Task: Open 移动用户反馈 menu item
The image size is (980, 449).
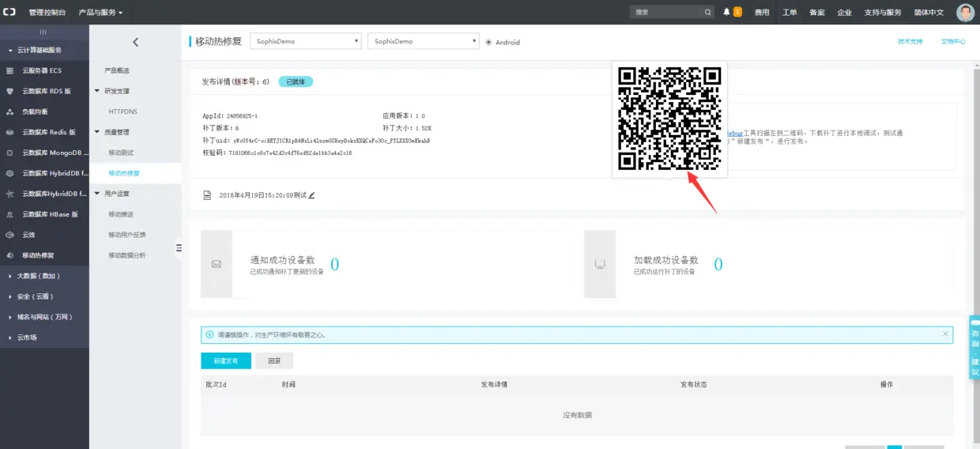Action: coord(127,235)
